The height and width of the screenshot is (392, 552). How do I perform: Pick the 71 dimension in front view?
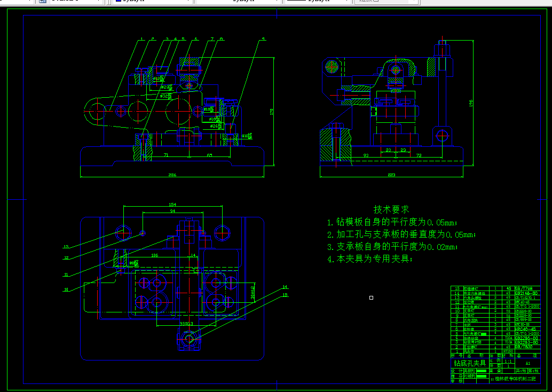coord(166,155)
